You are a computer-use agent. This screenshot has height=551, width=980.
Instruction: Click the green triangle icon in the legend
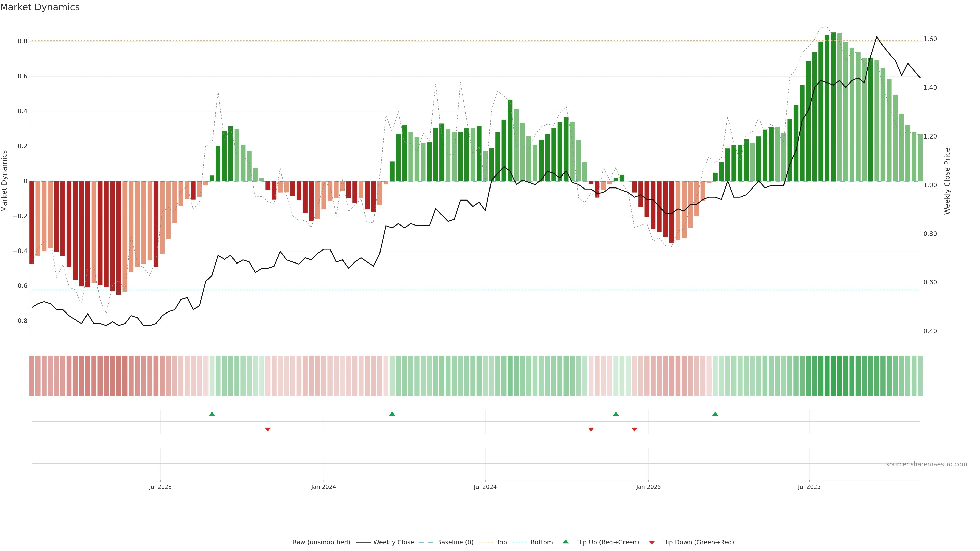(566, 542)
